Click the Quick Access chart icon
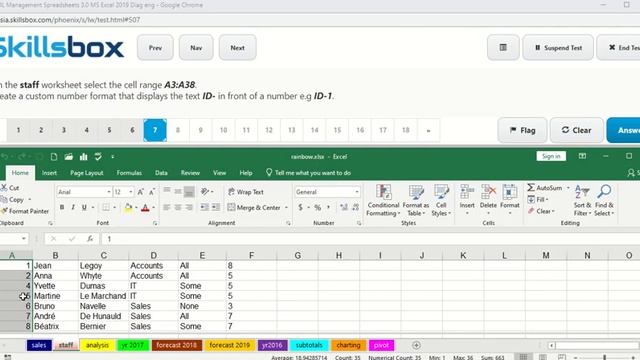The height and width of the screenshot is (360, 640). [x=84, y=157]
